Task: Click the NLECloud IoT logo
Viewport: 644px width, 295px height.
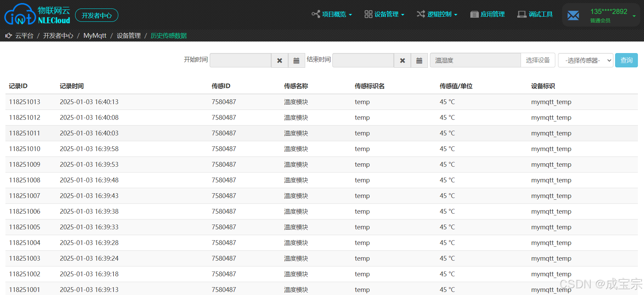Action: tap(37, 15)
